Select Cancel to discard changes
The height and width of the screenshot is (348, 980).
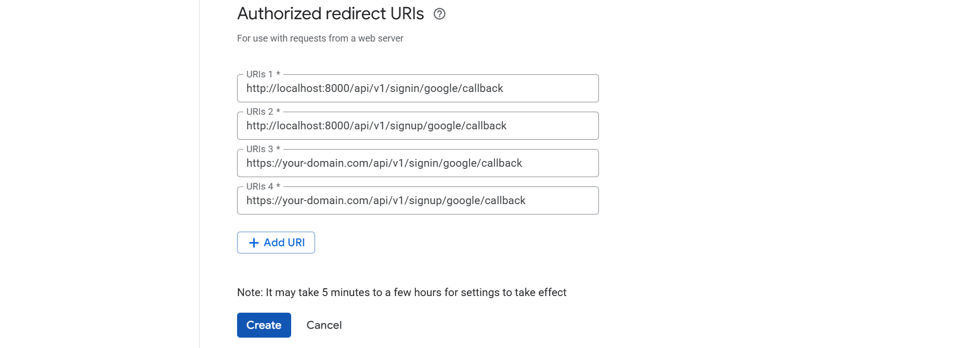click(x=324, y=325)
